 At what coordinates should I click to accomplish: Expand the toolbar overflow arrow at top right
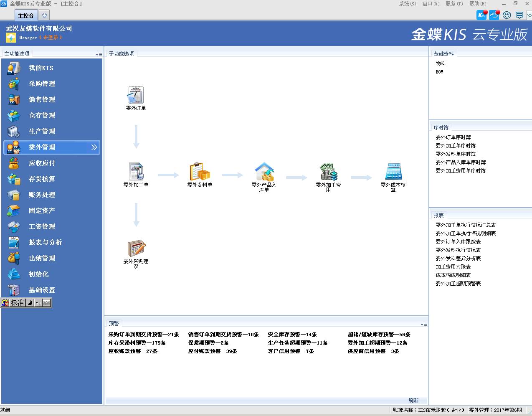tap(529, 15)
